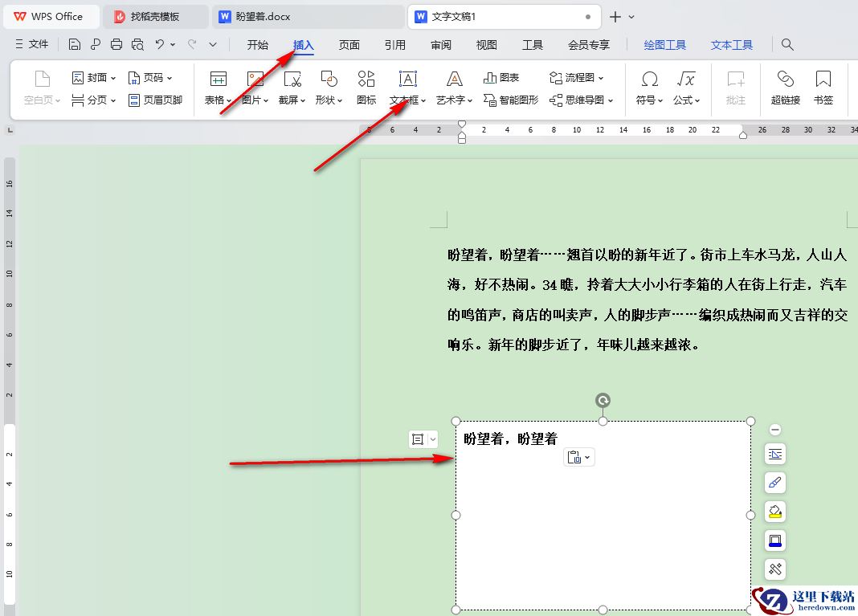
Task: Click the 形状 shapes icon
Action: (x=329, y=79)
